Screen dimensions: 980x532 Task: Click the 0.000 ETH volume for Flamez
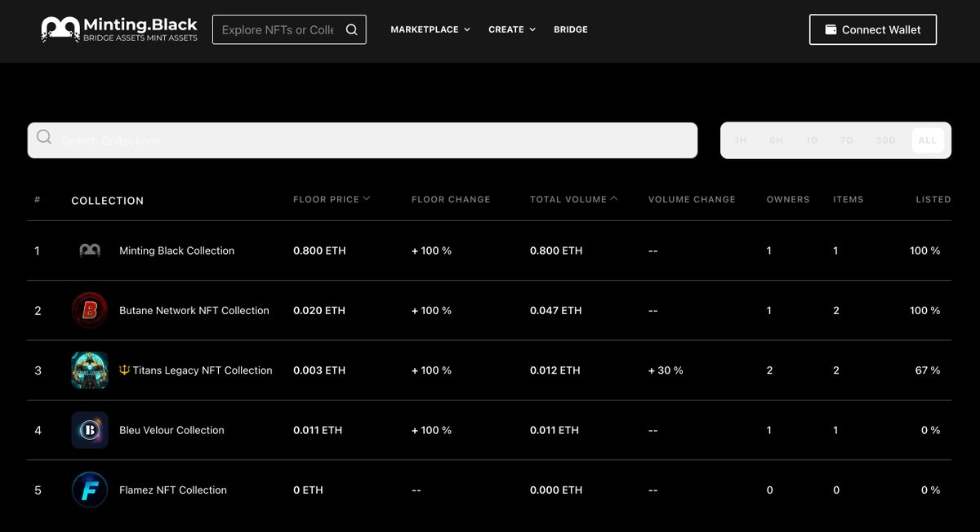556,490
